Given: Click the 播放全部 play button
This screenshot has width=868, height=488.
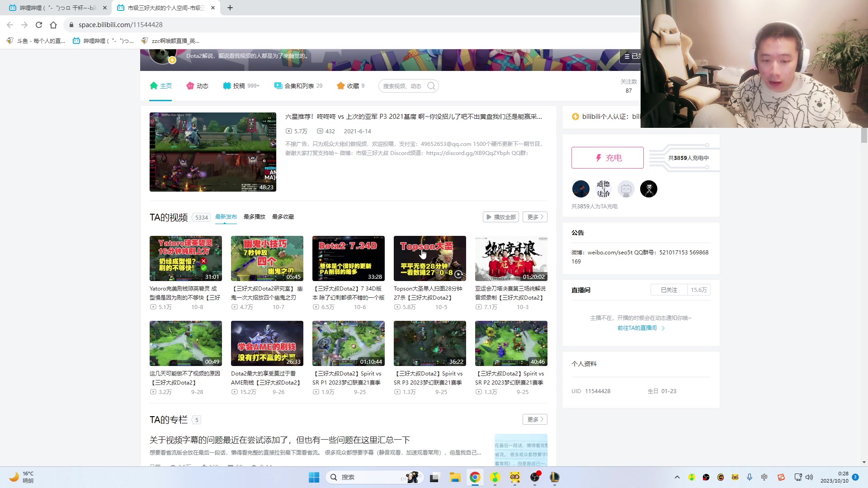Looking at the screenshot, I should pos(501,217).
